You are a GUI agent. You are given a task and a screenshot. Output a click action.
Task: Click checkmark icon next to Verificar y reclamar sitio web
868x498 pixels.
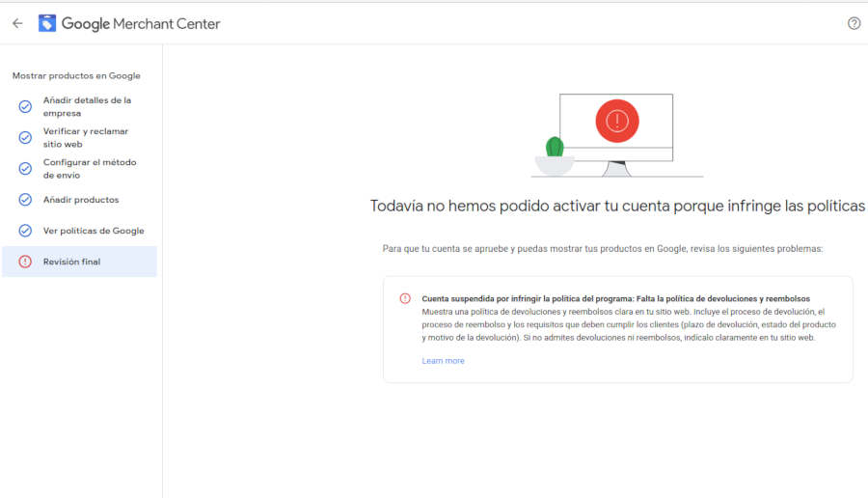point(25,137)
